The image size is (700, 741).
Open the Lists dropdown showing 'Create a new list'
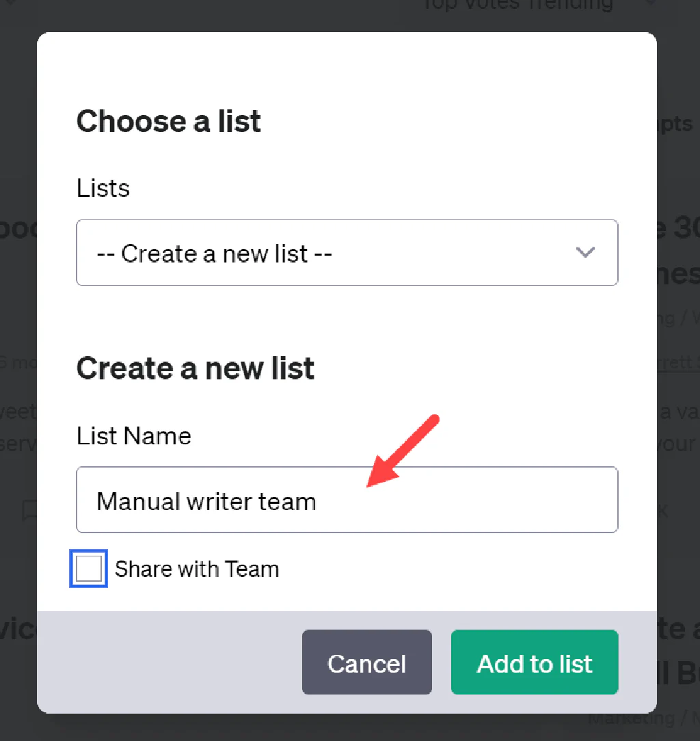pyautogui.click(x=347, y=252)
